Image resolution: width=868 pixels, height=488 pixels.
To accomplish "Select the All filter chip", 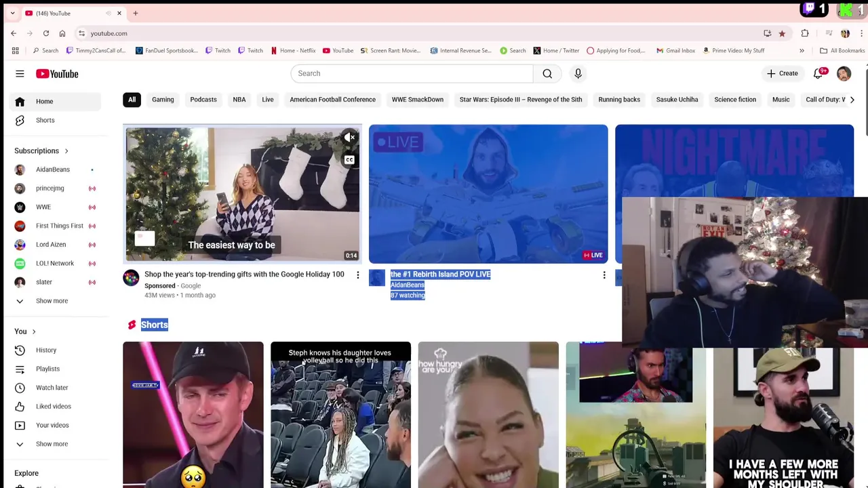I will [132, 100].
